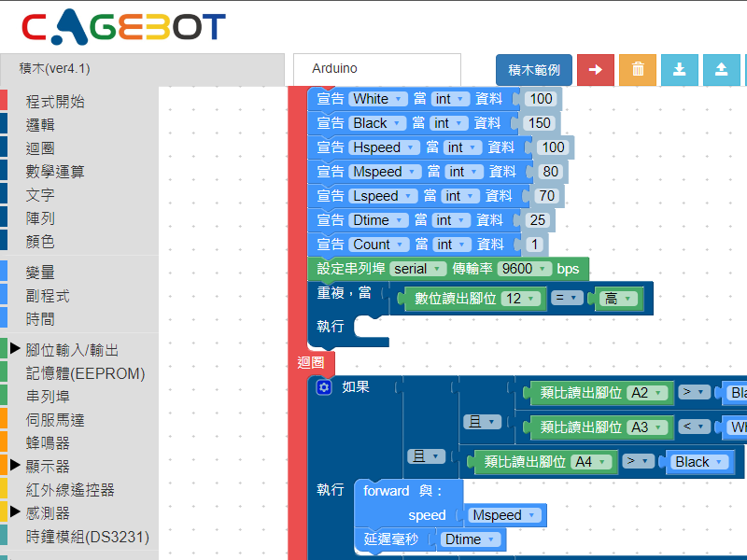Open the 高 level dropdown
The image size is (747, 560).
(x=618, y=299)
